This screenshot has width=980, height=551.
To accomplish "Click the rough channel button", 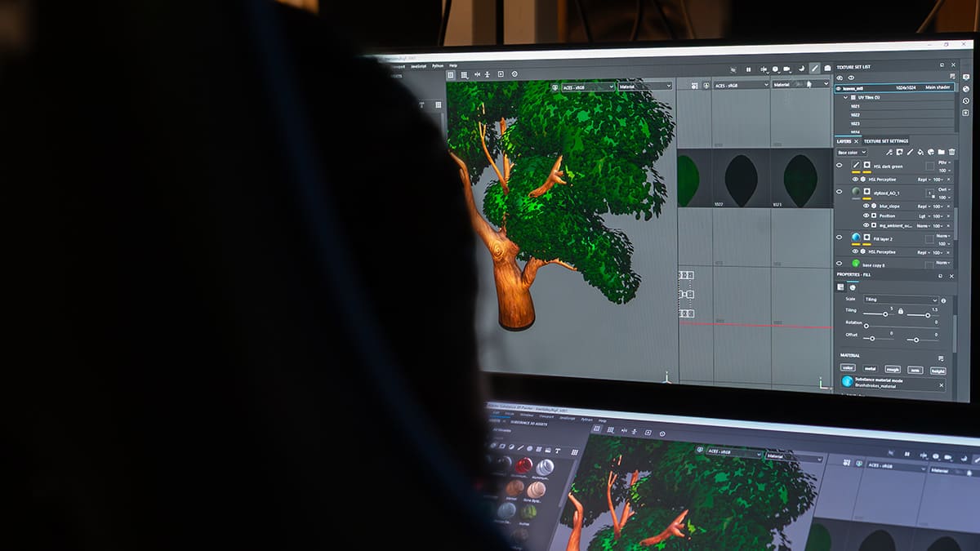I will (x=893, y=369).
